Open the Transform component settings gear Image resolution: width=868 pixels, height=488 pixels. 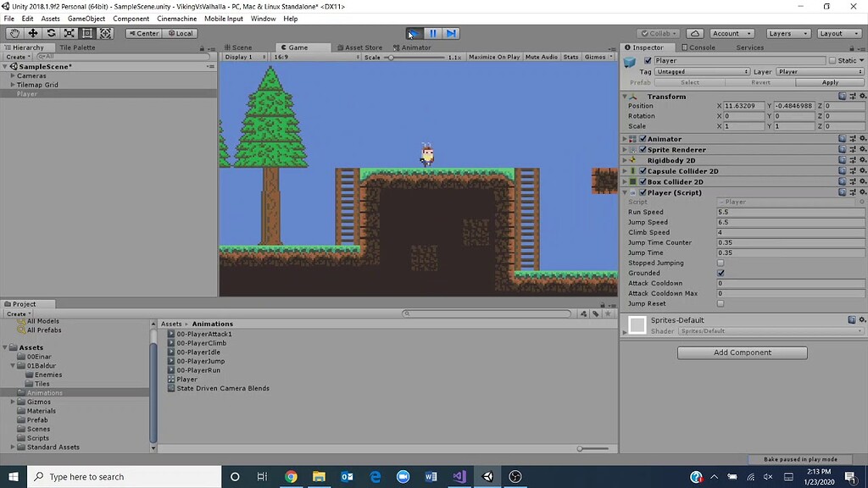862,95
